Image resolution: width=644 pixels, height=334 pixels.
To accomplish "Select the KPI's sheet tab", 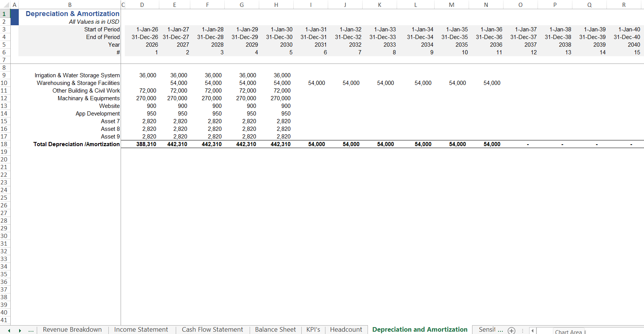I will tap(313, 330).
